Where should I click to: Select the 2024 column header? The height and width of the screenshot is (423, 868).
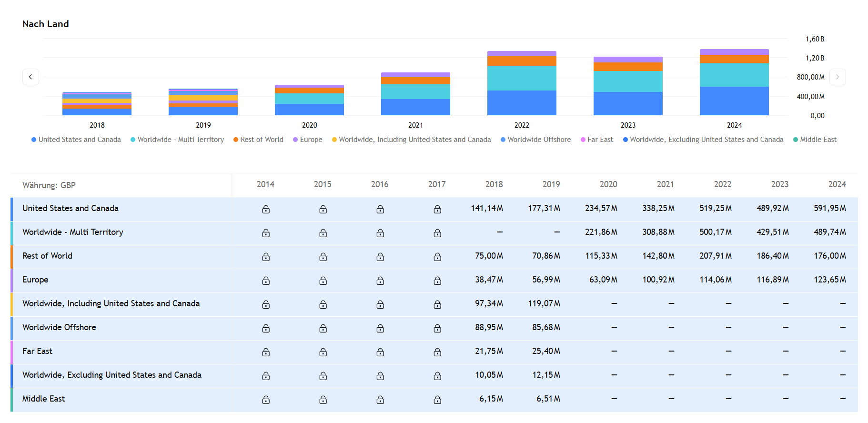[837, 184]
